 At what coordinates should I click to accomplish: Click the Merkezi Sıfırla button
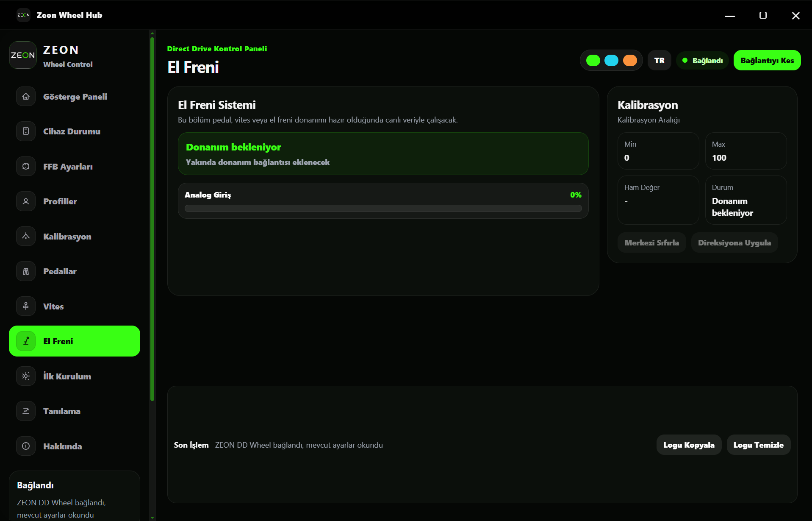[x=651, y=243]
